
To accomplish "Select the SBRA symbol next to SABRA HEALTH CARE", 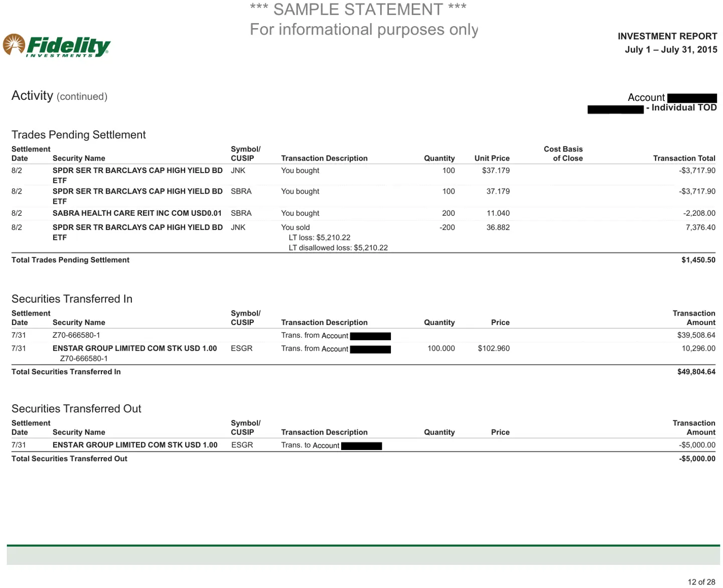I will tap(241, 213).
